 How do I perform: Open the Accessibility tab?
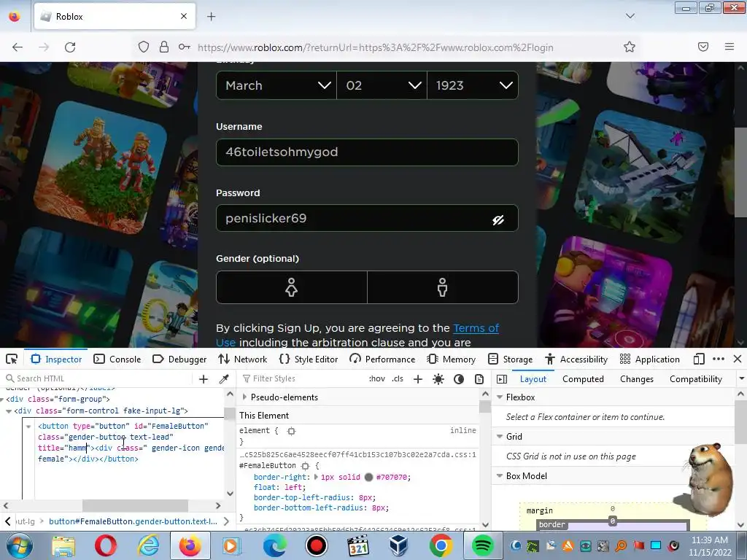576,359
